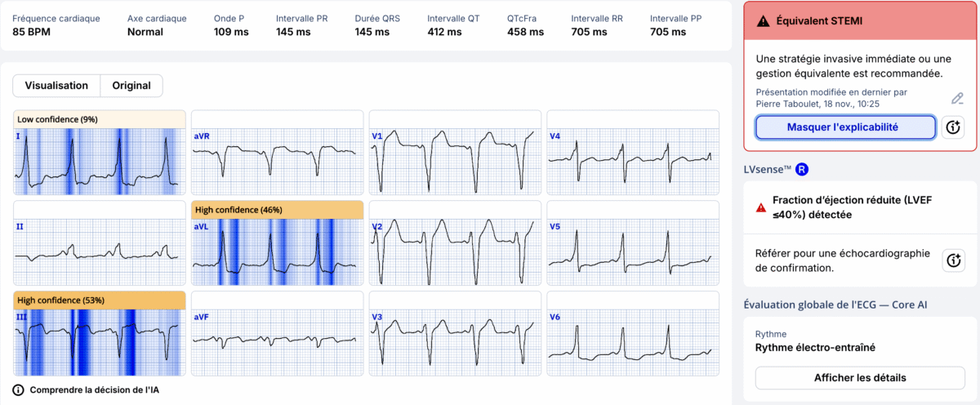Click info icon next to échocardiographie recommendation
980x405 pixels.
tap(954, 260)
